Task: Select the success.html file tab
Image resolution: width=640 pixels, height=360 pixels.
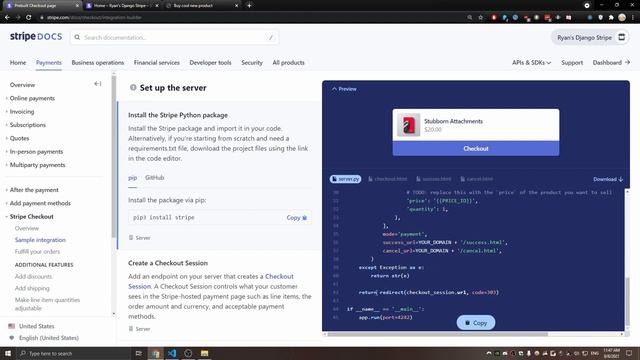Action: click(x=434, y=179)
